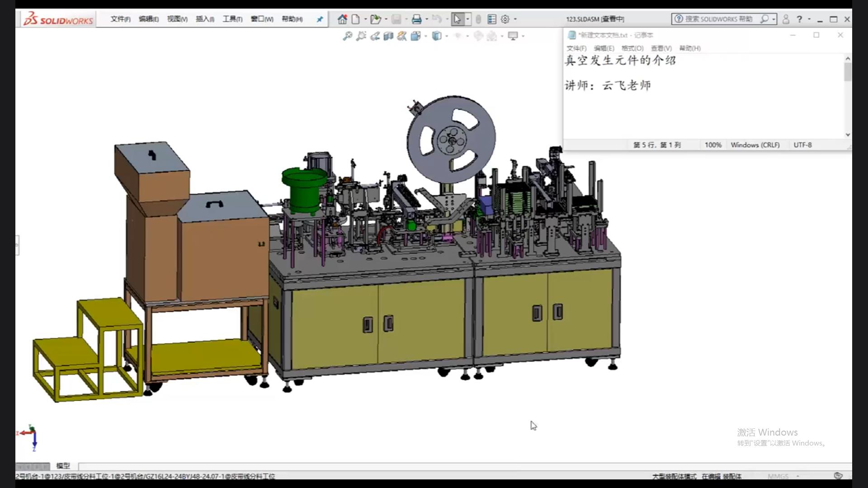Click the SolidWorks Home icon
This screenshot has width=868, height=488.
342,19
